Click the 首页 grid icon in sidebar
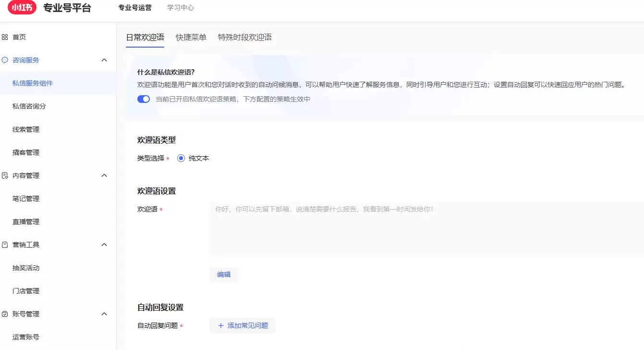 (5, 37)
